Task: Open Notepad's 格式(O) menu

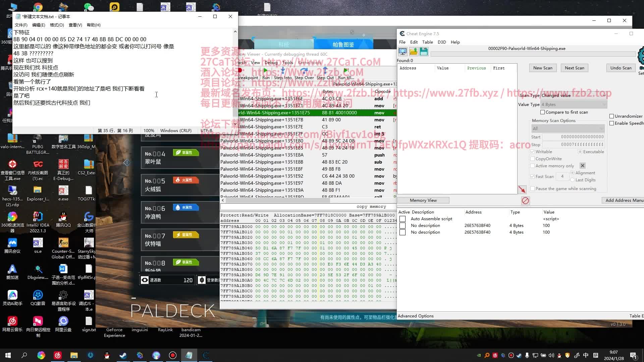Action: [57, 25]
